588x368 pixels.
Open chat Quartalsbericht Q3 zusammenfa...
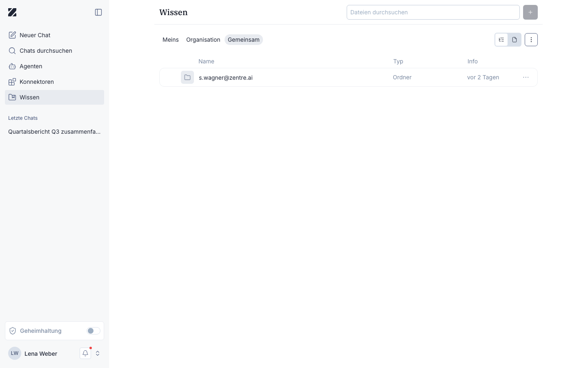54,132
